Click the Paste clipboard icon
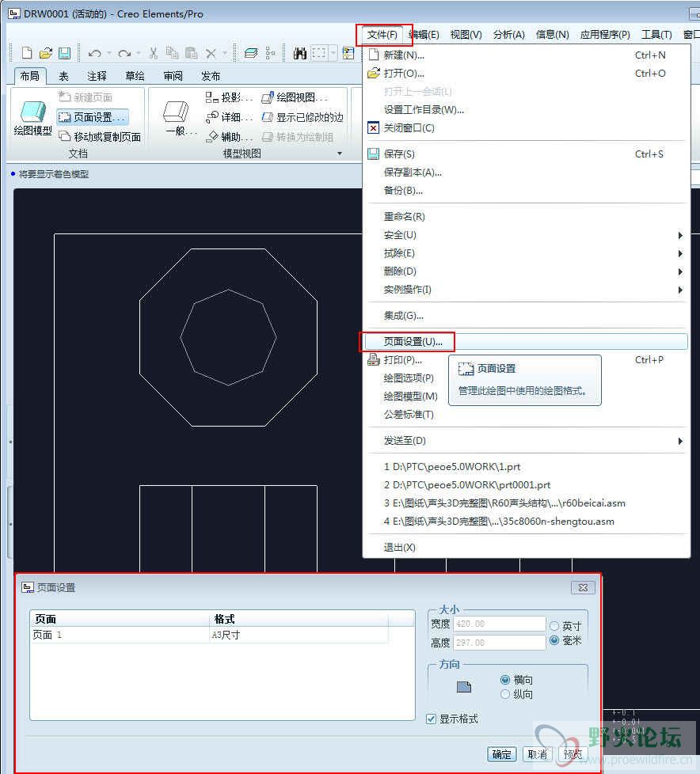 [x=191, y=53]
